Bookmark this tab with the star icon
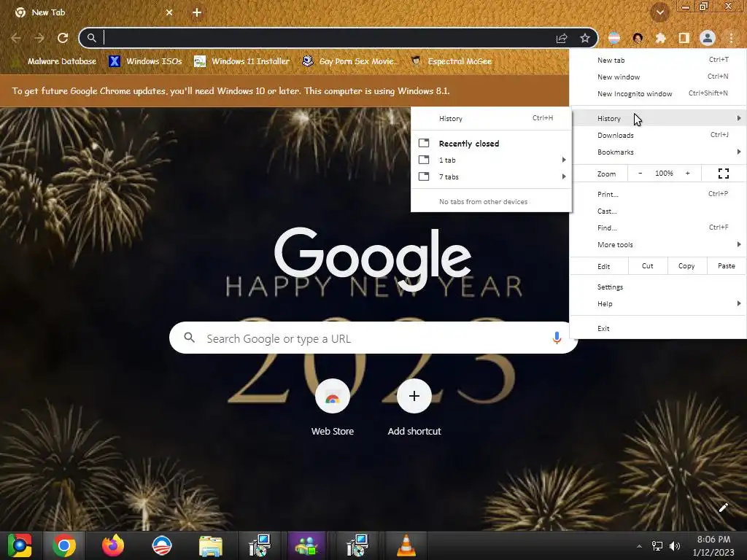The width and height of the screenshot is (747, 560). click(x=585, y=38)
